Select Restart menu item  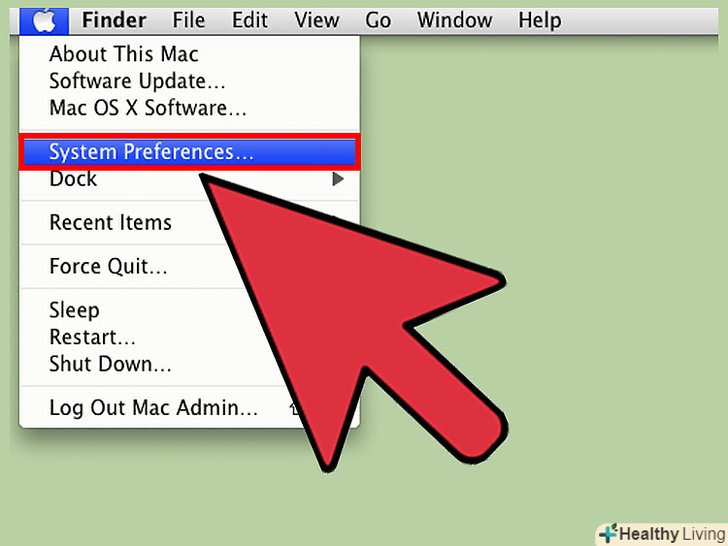[x=92, y=337]
